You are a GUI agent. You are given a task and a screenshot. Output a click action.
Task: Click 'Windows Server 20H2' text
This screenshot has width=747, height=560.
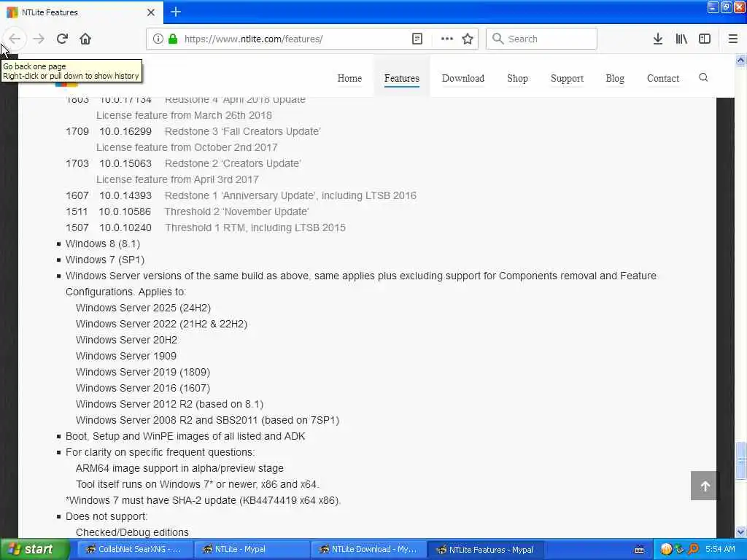[x=127, y=340]
